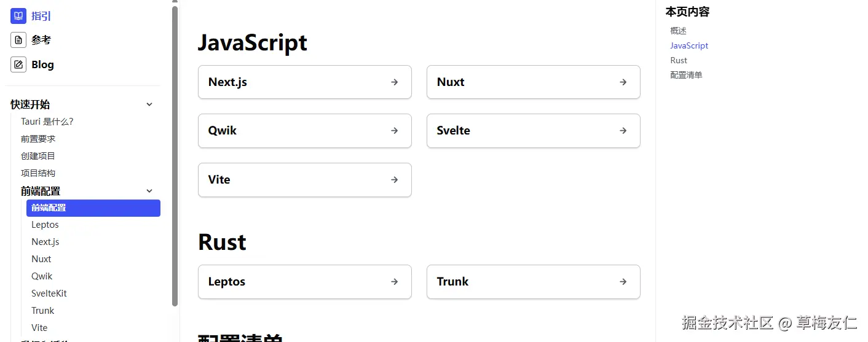Click the arrow icon on Qwik card
The width and height of the screenshot is (868, 342).
[395, 131]
